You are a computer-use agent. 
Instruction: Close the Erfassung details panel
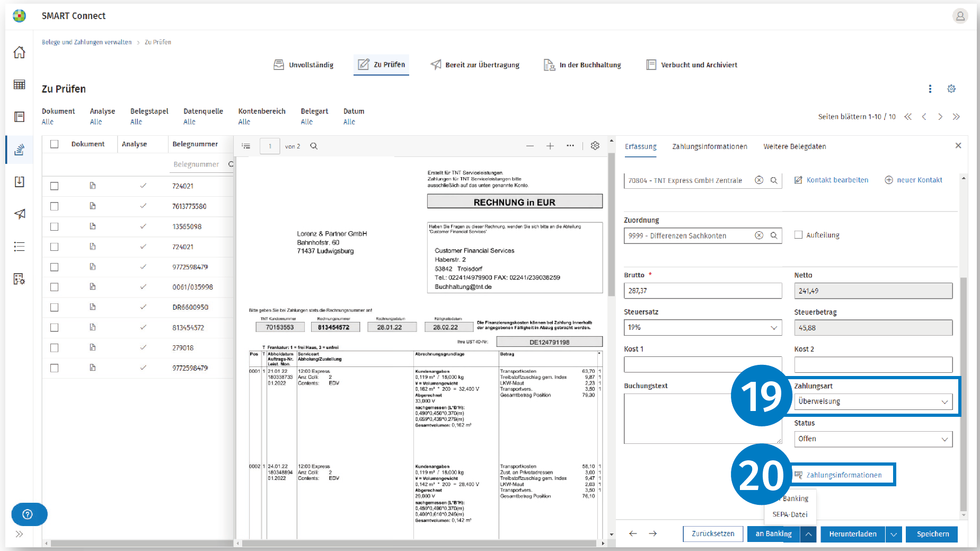pos(958,145)
